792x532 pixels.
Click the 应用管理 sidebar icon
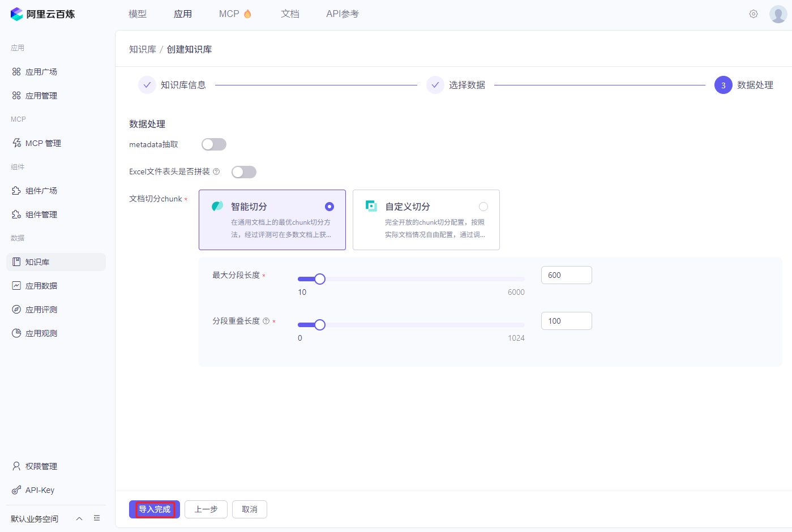(16, 96)
